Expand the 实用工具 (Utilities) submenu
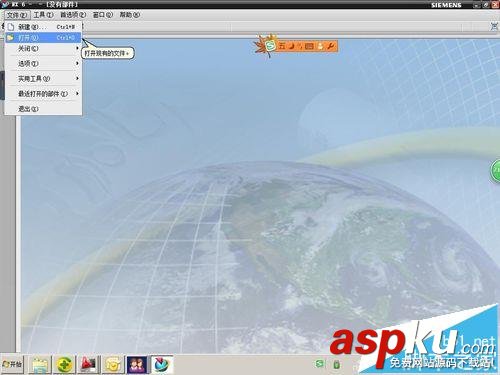The image size is (500, 375). (43, 79)
